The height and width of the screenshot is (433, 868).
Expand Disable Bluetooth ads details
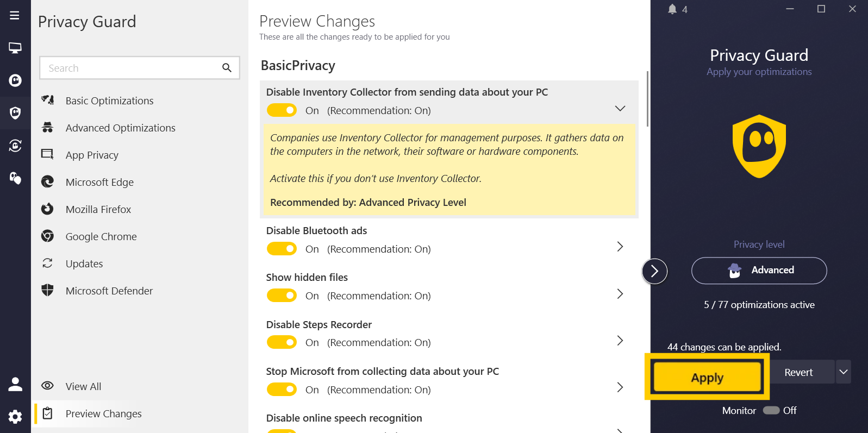coord(620,247)
